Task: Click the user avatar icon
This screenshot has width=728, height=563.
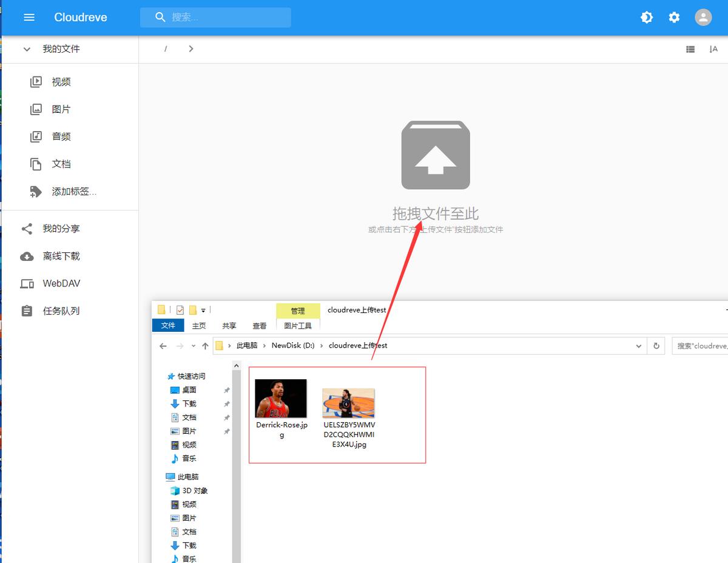Action: pyautogui.click(x=703, y=17)
